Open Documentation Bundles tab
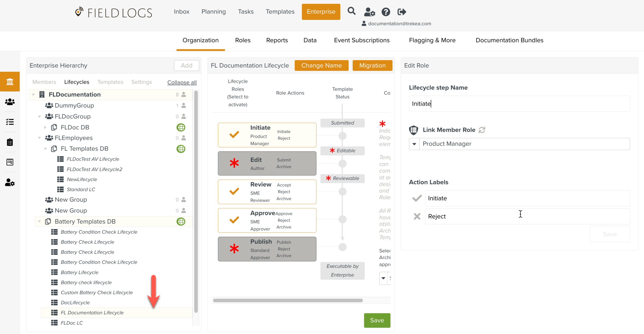The height and width of the screenshot is (334, 644). click(509, 40)
